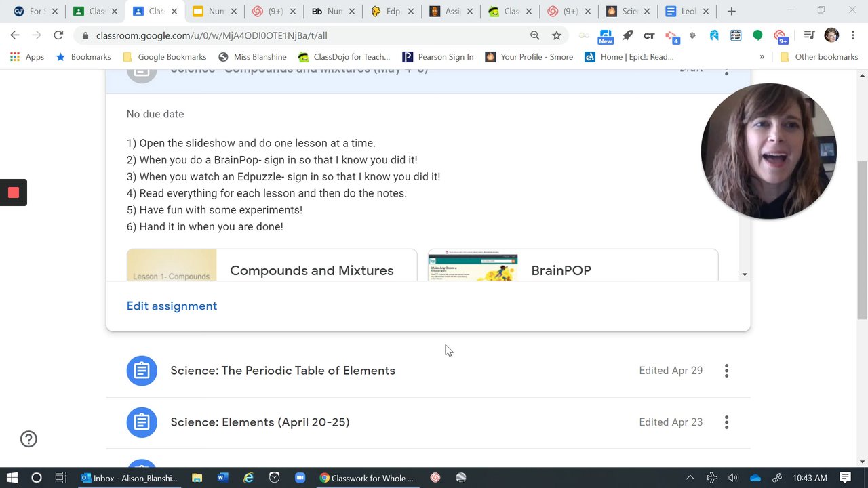This screenshot has width=868, height=488.
Task: Open Science: The Periodic Table of Elements
Action: click(283, 371)
